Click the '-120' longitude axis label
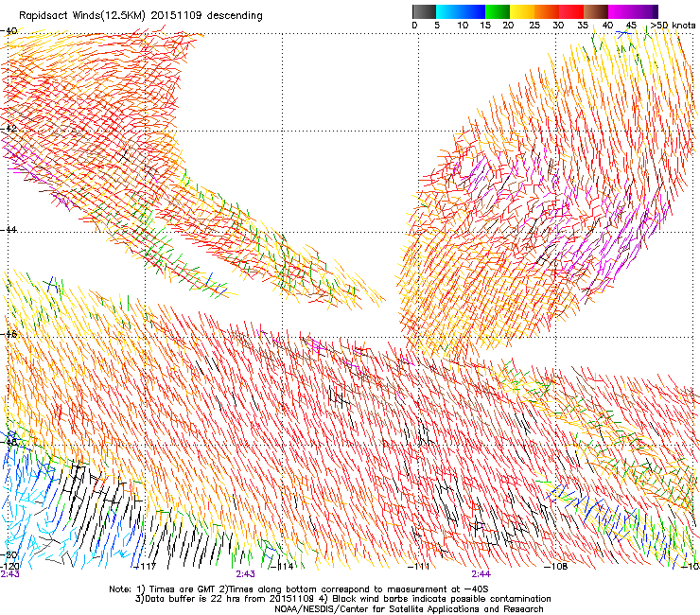This screenshot has width=700, height=615. point(9,566)
